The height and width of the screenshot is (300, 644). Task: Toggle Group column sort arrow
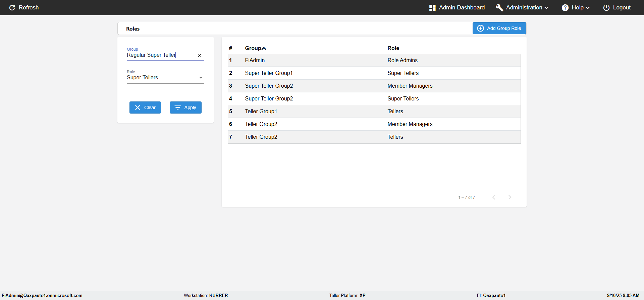tap(264, 48)
